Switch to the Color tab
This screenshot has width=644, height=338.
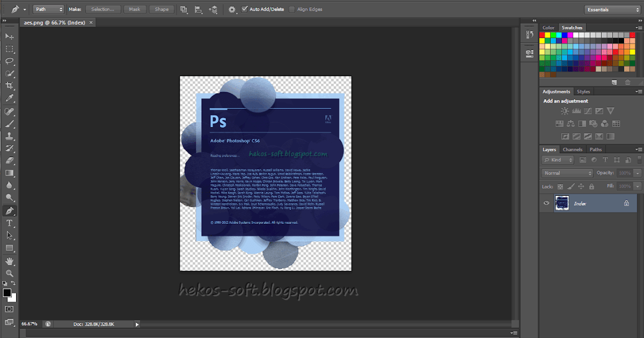click(548, 27)
